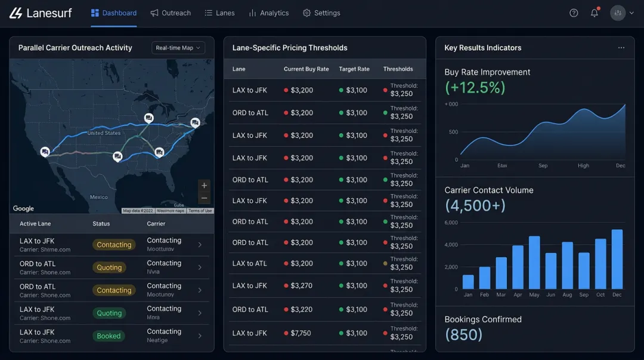The height and width of the screenshot is (360, 644).
Task: Click the Active Lane column header
Action: click(x=35, y=224)
